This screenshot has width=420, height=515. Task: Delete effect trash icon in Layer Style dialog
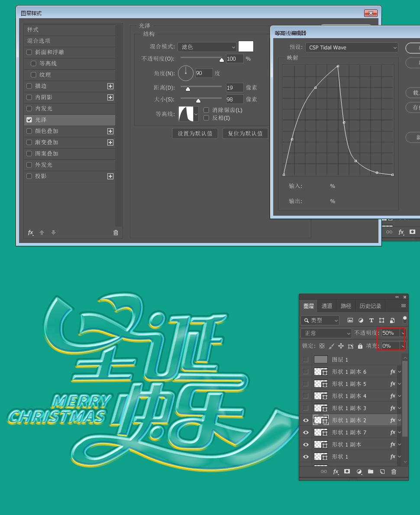(116, 233)
